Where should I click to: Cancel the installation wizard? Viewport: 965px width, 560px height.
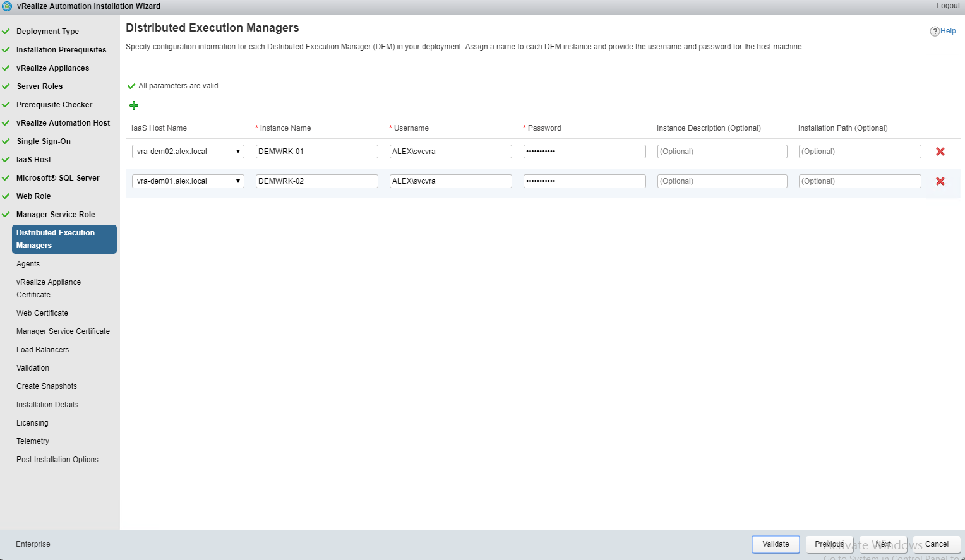(x=936, y=544)
